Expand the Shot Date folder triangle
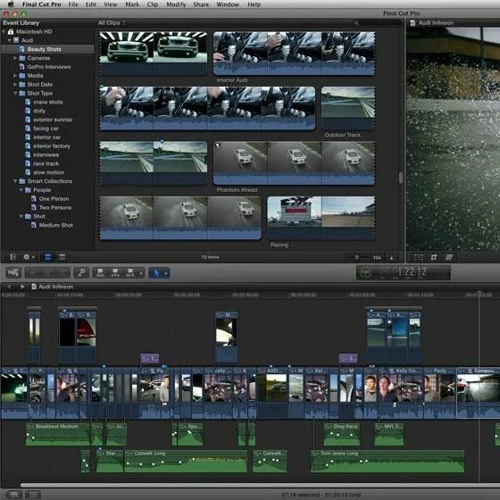The width and height of the screenshot is (500, 500). [x=15, y=84]
